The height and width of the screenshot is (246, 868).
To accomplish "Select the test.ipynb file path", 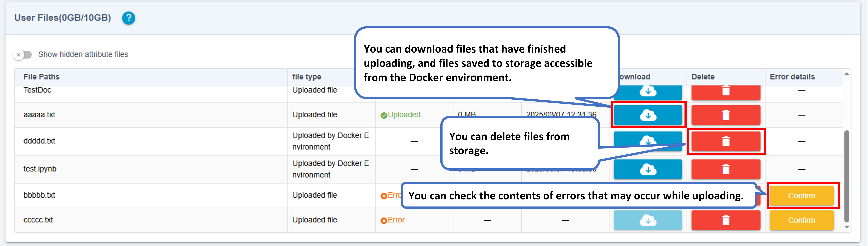I will tap(40, 169).
